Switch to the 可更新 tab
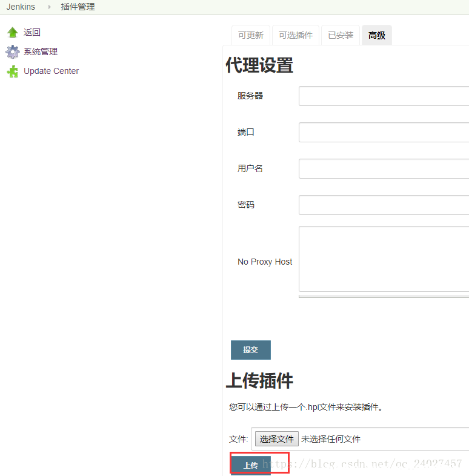The width and height of the screenshot is (469, 476). coord(251,35)
